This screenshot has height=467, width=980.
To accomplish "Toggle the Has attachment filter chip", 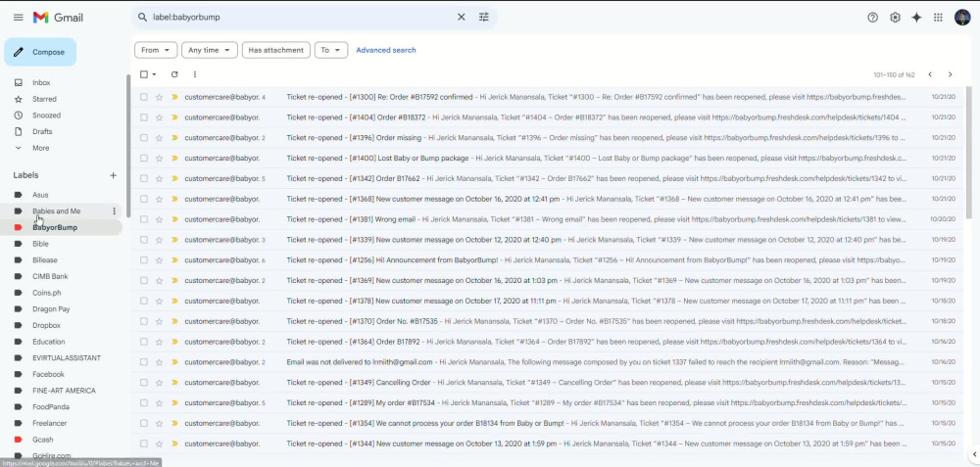I will [276, 50].
